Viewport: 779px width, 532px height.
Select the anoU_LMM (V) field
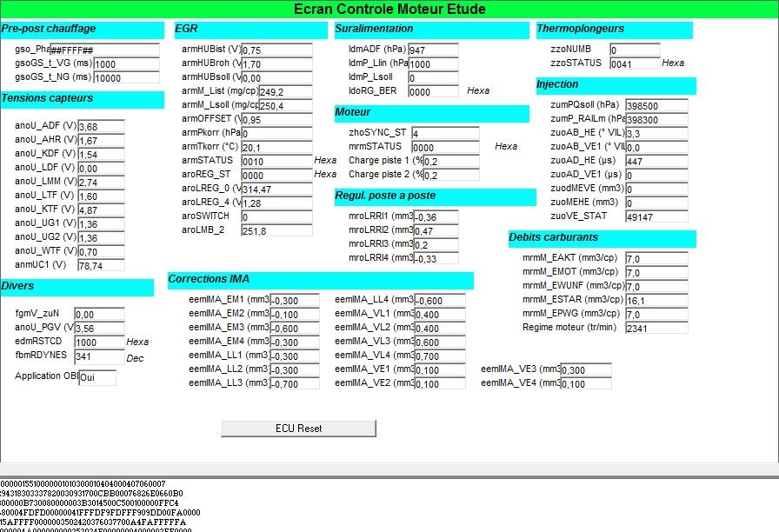pos(101,182)
